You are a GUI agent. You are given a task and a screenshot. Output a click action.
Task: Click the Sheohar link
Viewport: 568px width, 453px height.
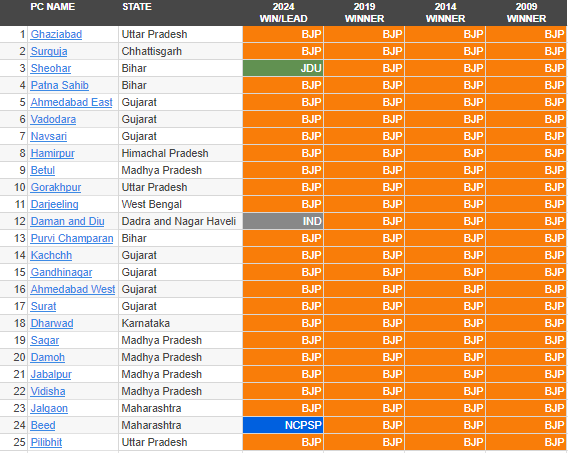(51, 68)
